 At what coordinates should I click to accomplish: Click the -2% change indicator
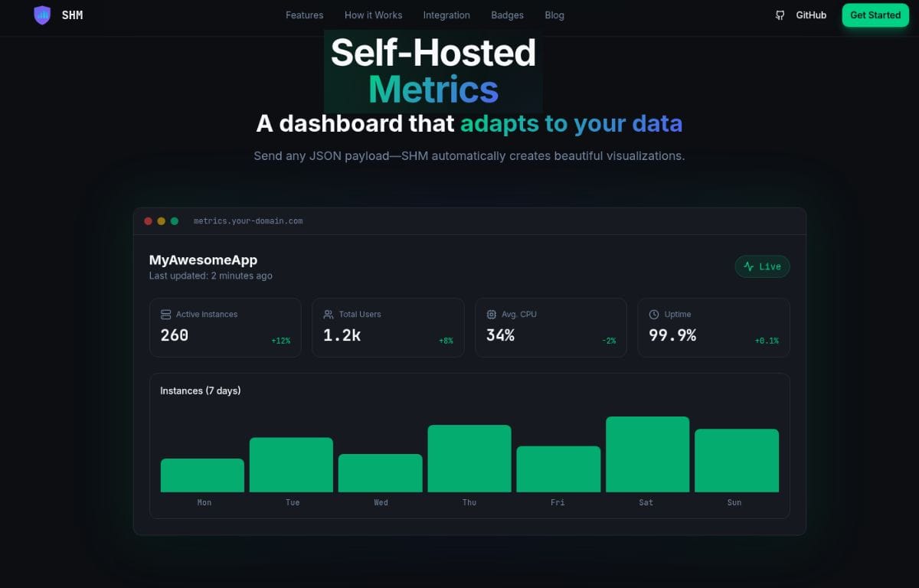(x=609, y=341)
